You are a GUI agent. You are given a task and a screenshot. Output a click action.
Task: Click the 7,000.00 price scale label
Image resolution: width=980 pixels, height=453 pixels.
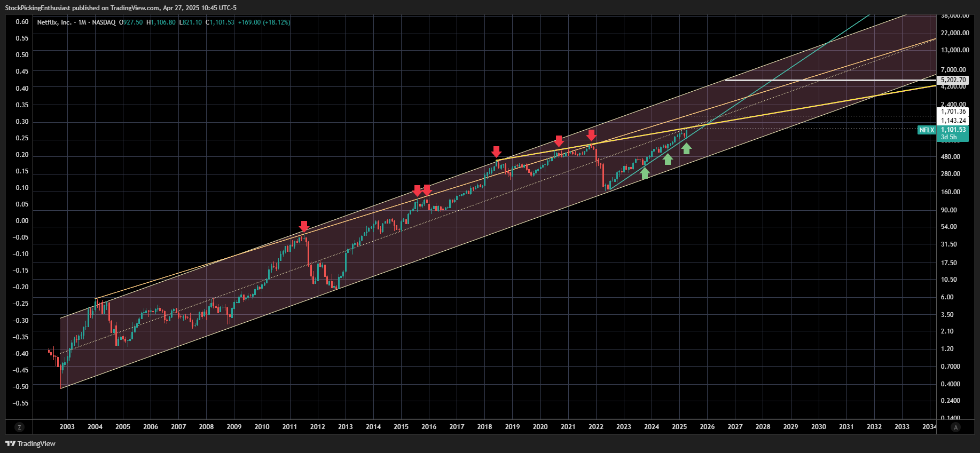[x=953, y=70]
